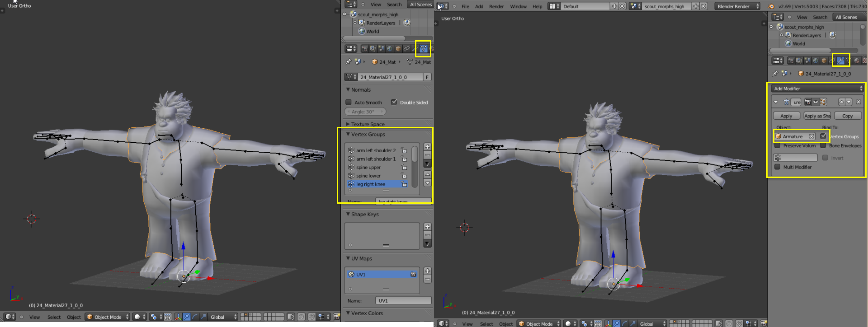
Task: Click the UV map Name field
Action: pyautogui.click(x=403, y=301)
